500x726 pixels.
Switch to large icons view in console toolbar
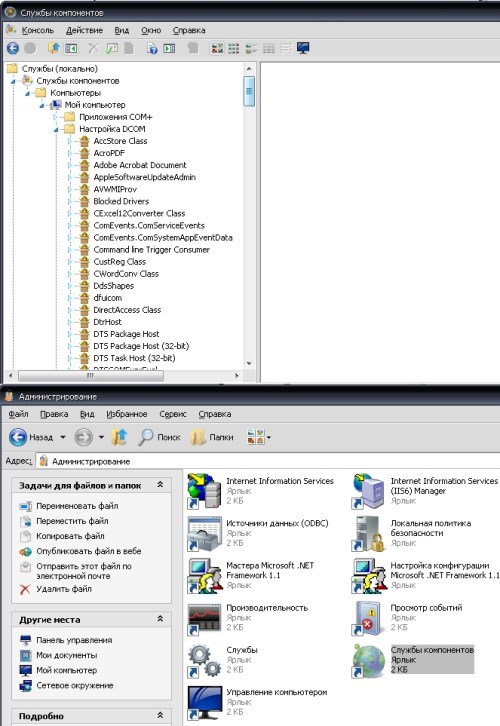pyautogui.click(x=217, y=48)
